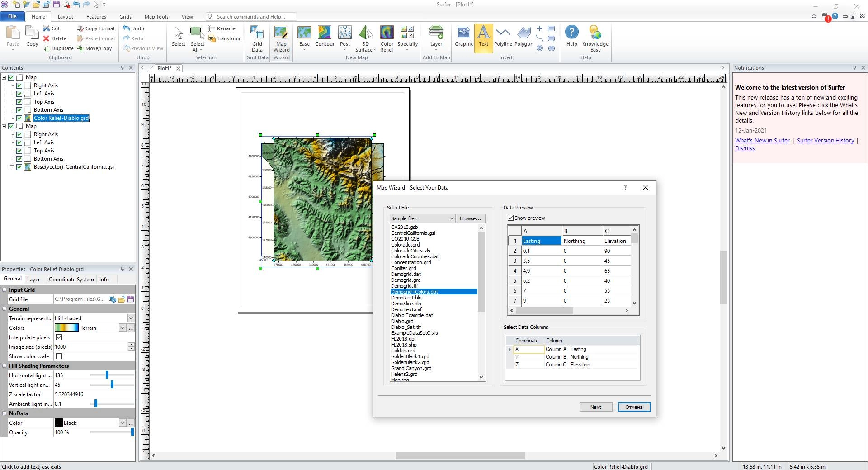Click the Add Layer icon
This screenshot has width=868, height=470.
coord(436,38)
